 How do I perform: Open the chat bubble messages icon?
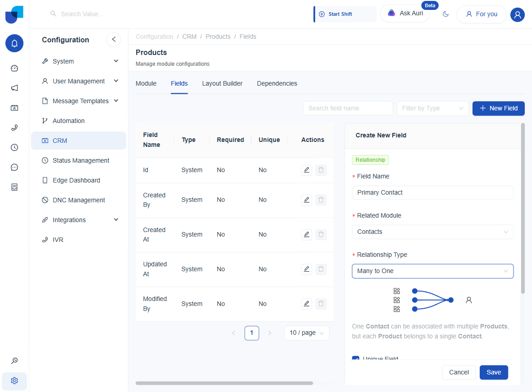point(14,167)
